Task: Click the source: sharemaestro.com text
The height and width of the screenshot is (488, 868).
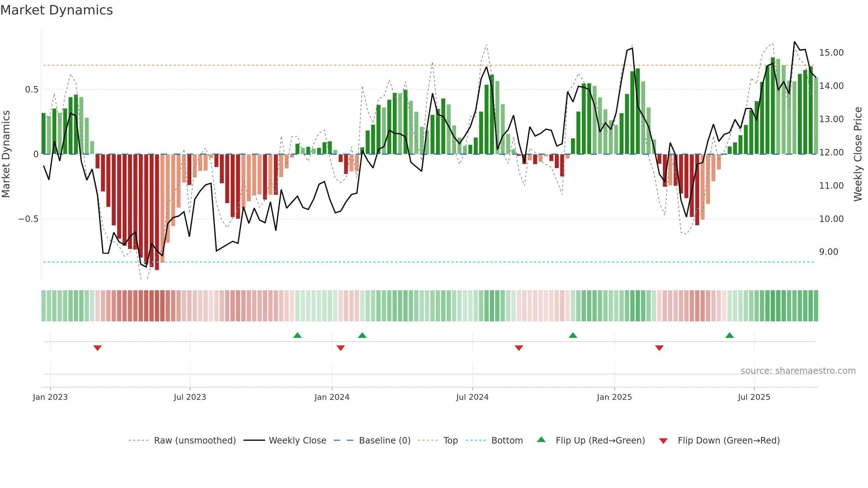Action: (798, 371)
